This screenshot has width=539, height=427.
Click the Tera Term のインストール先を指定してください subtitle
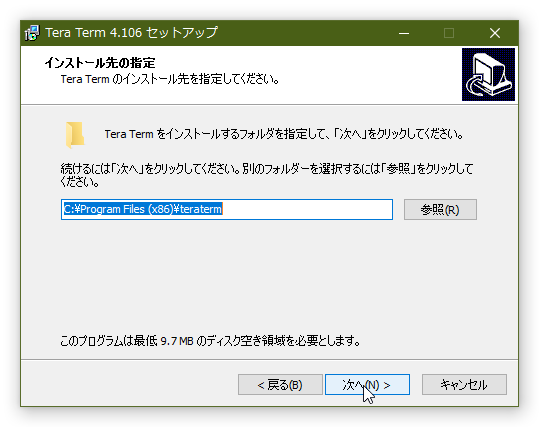point(170,79)
